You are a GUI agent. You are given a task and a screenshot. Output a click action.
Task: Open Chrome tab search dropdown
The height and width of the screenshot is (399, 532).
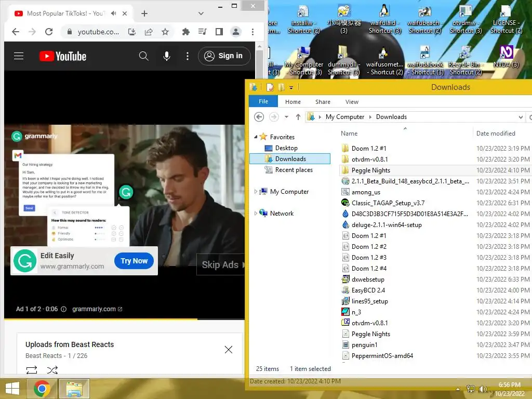(201, 13)
